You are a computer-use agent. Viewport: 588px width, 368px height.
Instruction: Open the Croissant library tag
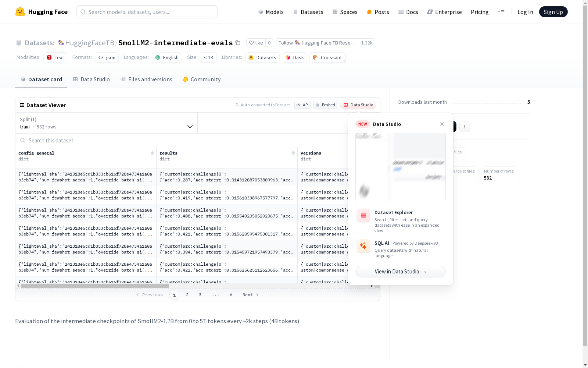(327, 57)
